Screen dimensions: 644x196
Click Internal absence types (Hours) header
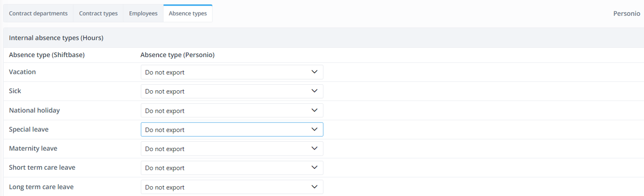56,38
